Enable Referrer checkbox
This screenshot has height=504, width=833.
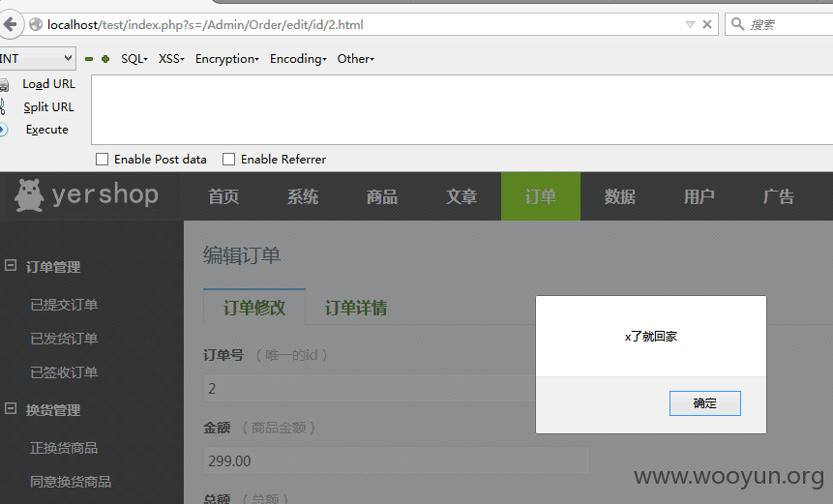coord(228,160)
